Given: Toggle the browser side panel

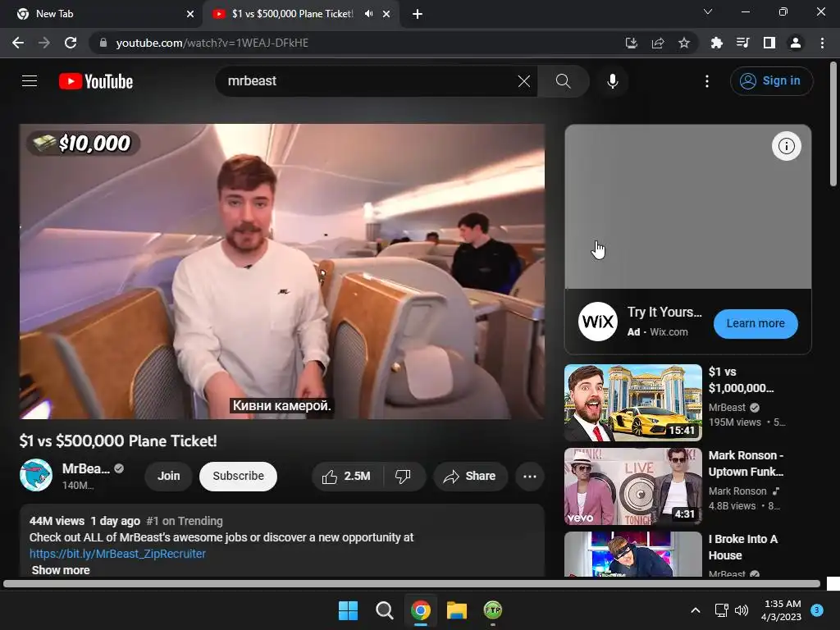Looking at the screenshot, I should (x=769, y=43).
